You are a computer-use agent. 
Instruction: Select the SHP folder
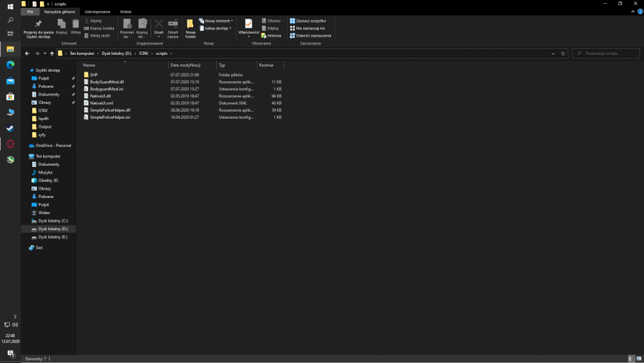(93, 75)
